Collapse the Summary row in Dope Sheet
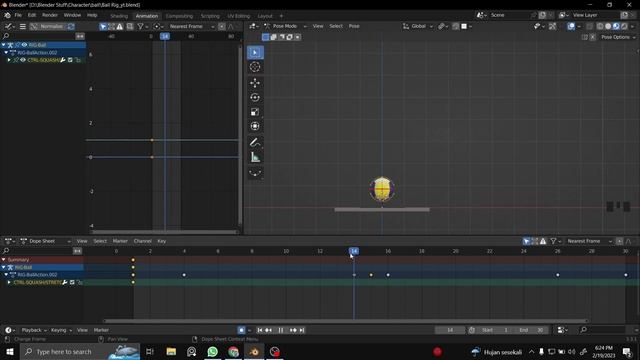Screen dimensions: 640x360 coord(4,260)
